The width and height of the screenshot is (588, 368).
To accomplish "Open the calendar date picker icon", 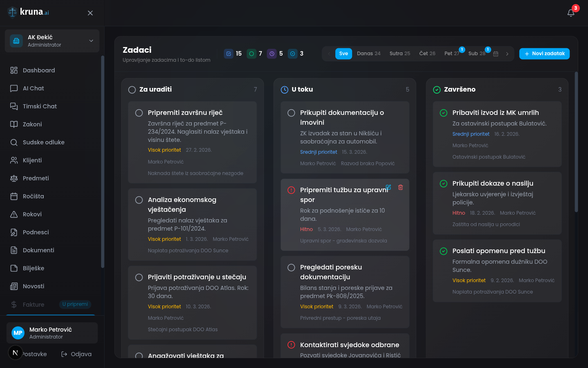I will pyautogui.click(x=495, y=54).
